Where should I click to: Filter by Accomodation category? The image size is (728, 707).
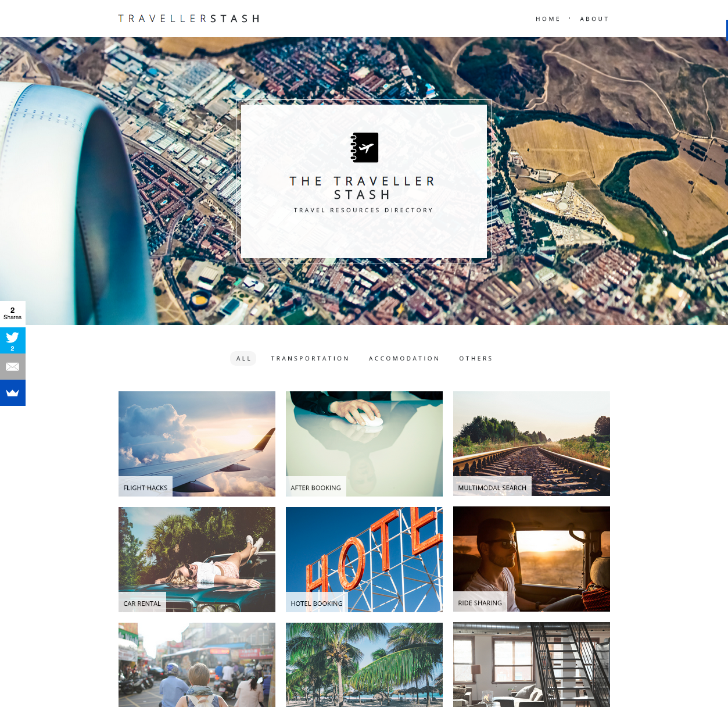tap(404, 359)
